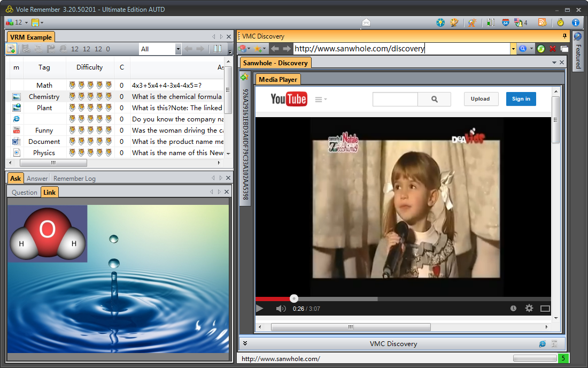588x368 pixels.
Task: Click the URL address field
Action: click(x=401, y=49)
